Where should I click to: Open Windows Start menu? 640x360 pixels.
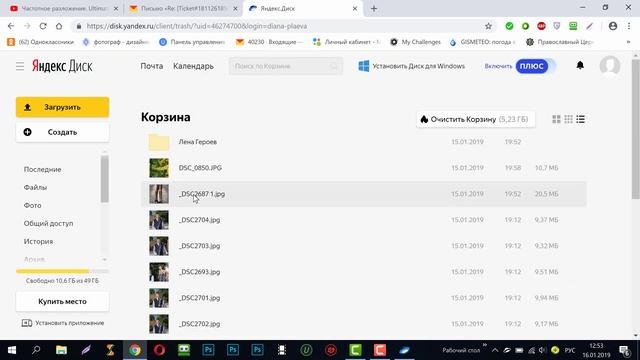12,350
